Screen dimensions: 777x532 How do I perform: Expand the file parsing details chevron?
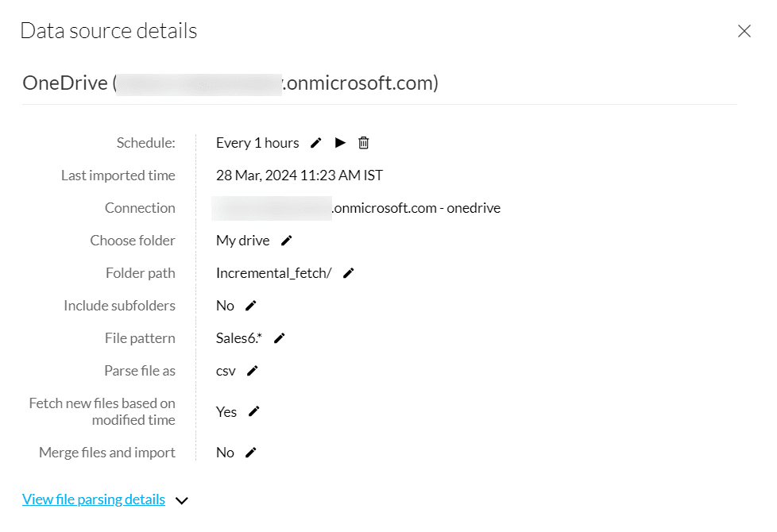click(182, 501)
